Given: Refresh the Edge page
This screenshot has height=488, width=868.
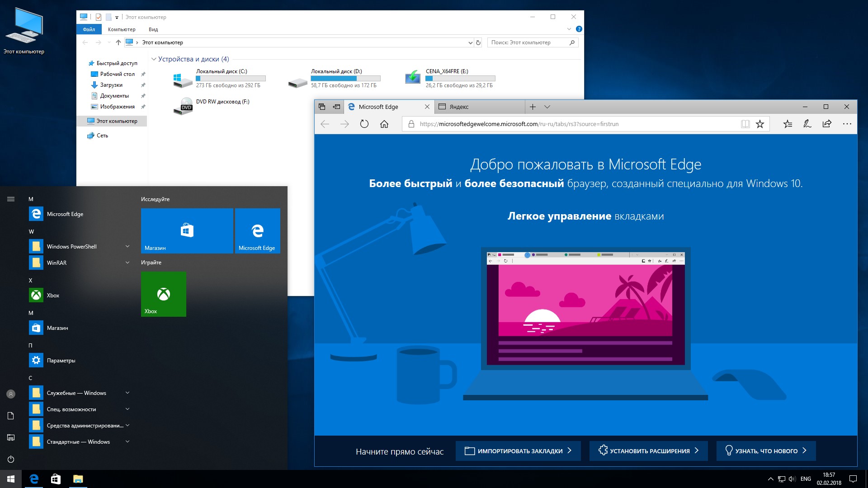Looking at the screenshot, I should point(364,124).
